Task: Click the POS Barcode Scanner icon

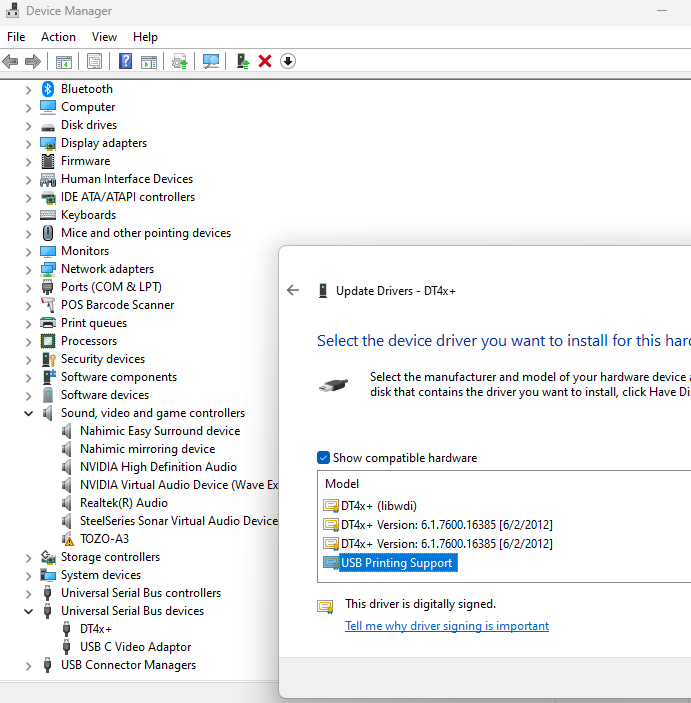Action: [x=48, y=305]
